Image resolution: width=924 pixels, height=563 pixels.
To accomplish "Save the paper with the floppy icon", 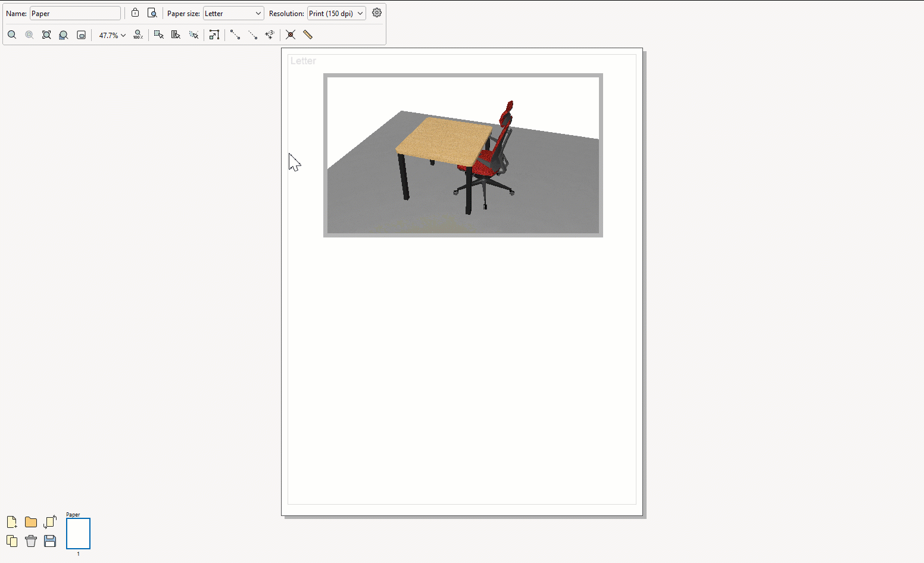I will tap(50, 541).
